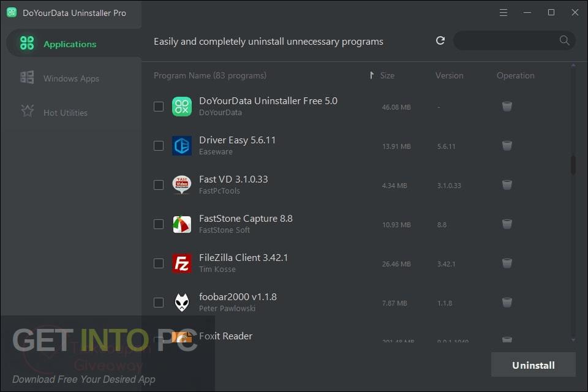Refresh the program list
The image size is (588, 392).
(440, 40)
